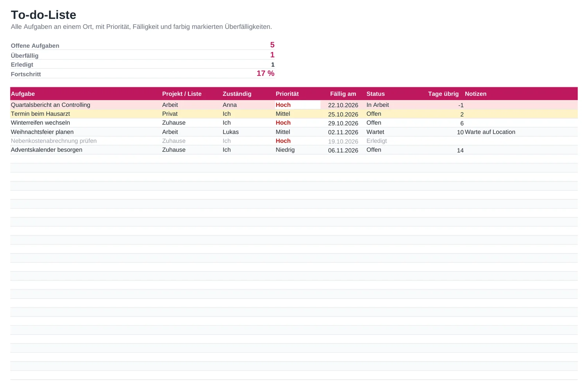Select the Tage übrig value 14
This screenshot has width=588, height=390.
460,150
